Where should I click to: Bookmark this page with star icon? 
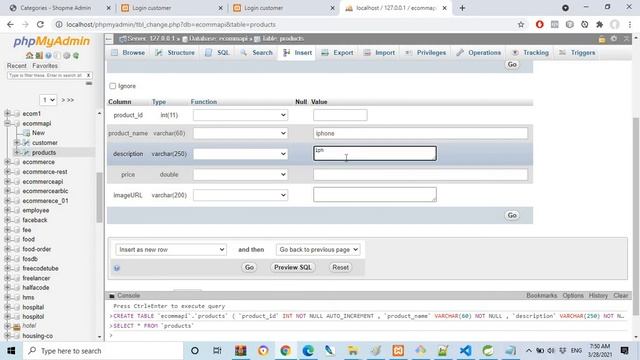click(x=521, y=24)
